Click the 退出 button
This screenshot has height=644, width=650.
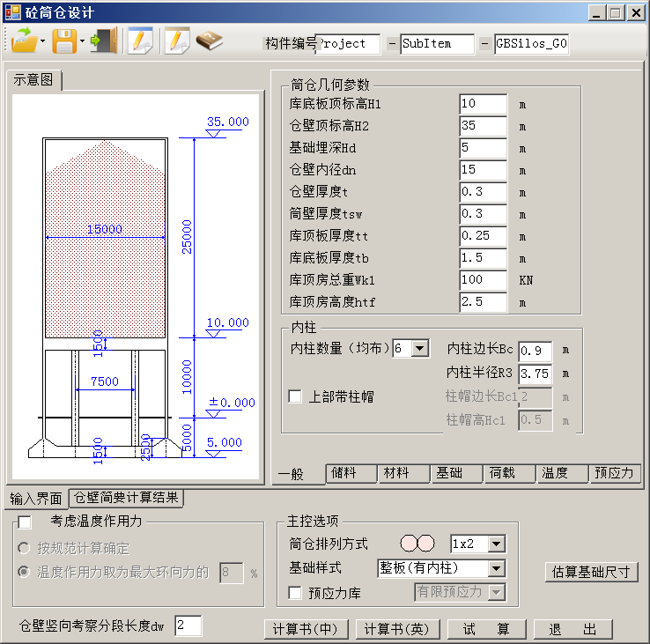[x=572, y=629]
